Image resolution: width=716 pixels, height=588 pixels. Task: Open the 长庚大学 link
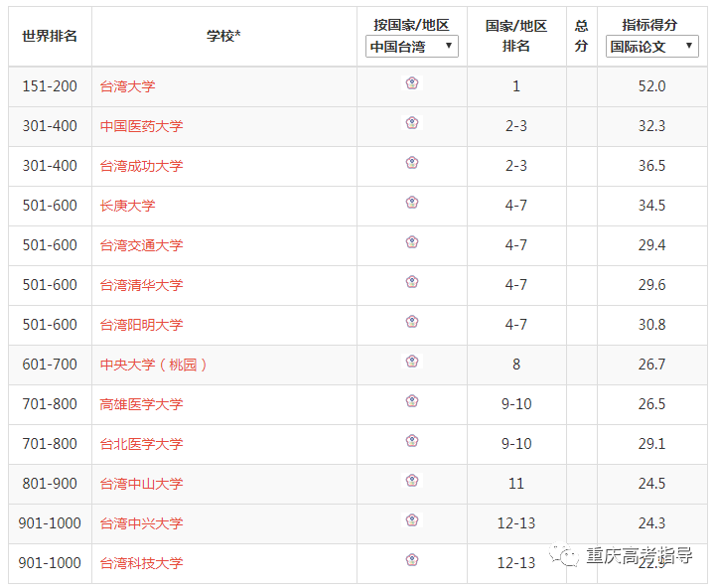[x=127, y=206]
